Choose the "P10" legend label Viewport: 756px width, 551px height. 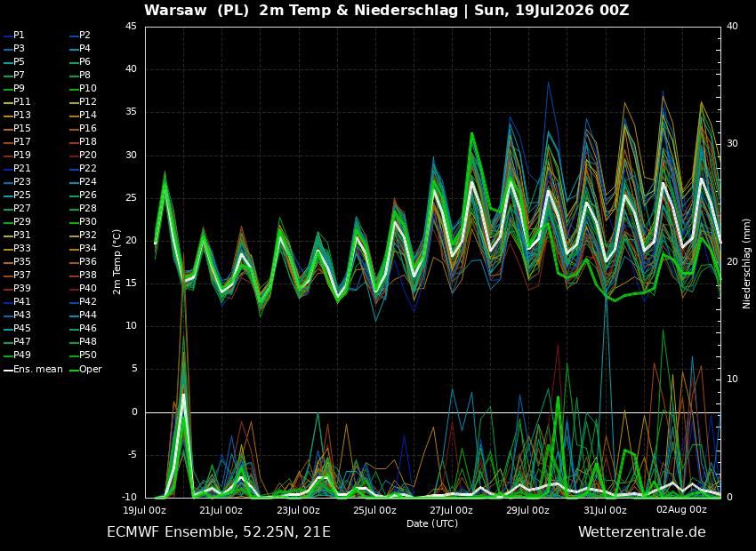88,88
